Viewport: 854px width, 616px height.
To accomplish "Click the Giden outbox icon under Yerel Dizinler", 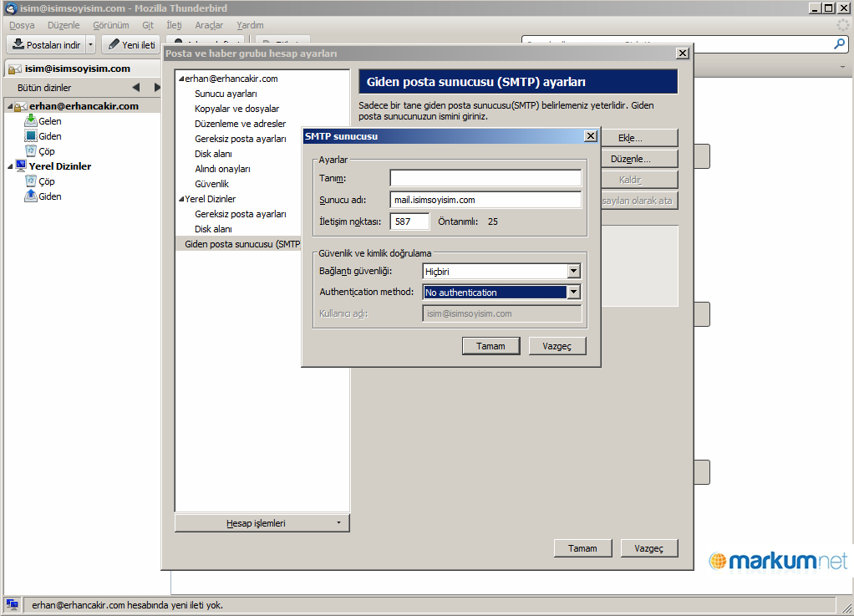I will point(31,196).
